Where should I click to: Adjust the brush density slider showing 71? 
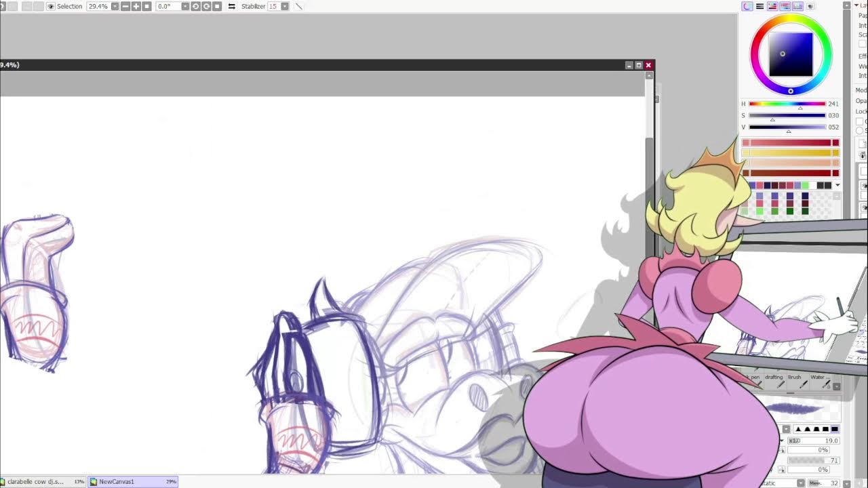(813, 461)
